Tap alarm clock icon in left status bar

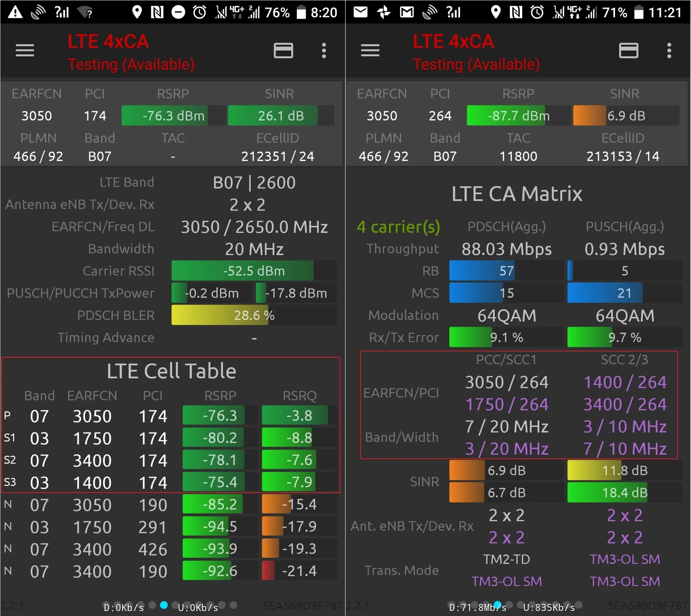(199, 12)
